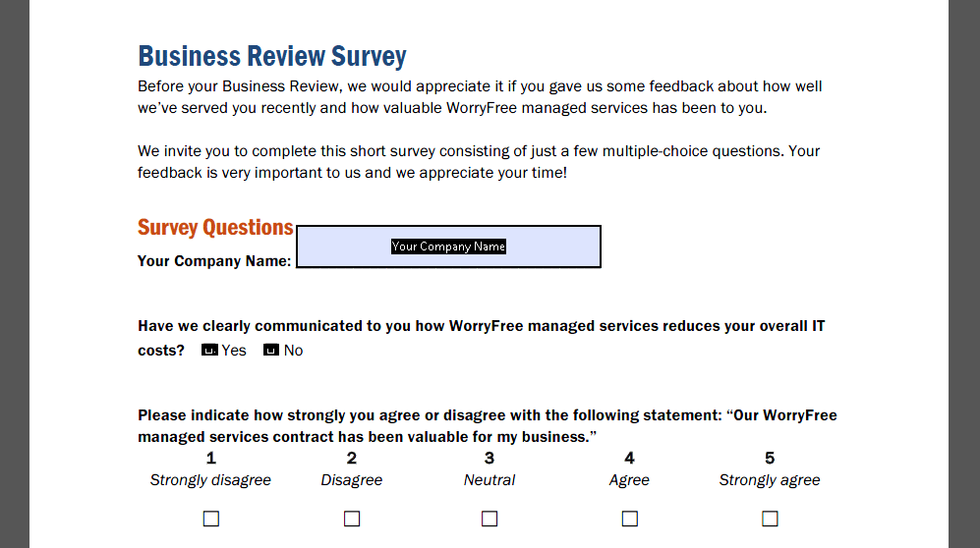Click the 'Yes' text label
The width and height of the screenshot is (980, 548).
click(x=234, y=351)
